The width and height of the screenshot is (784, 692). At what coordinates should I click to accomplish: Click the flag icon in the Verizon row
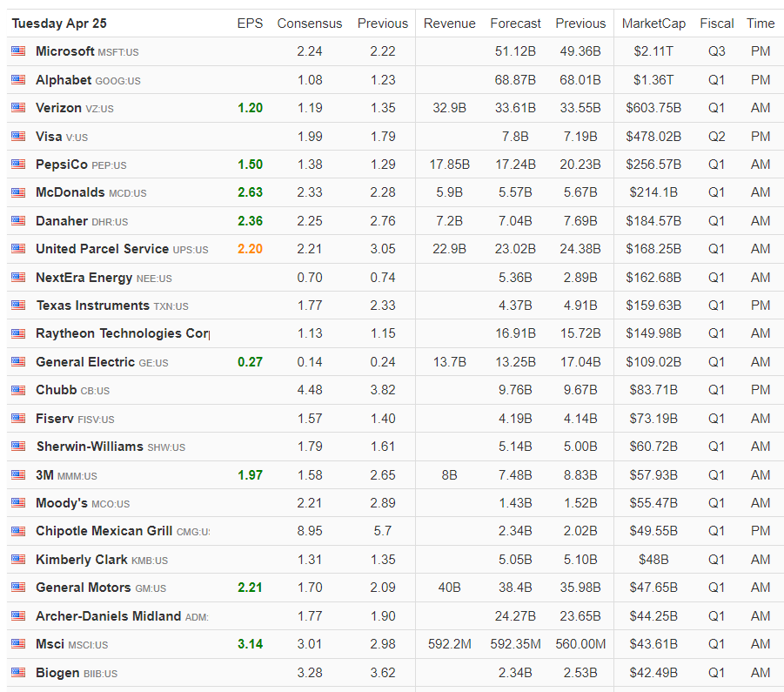pyautogui.click(x=18, y=108)
